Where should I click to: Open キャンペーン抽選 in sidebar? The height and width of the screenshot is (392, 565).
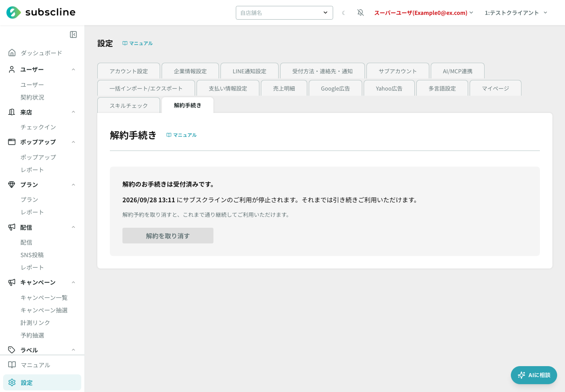tap(44, 310)
